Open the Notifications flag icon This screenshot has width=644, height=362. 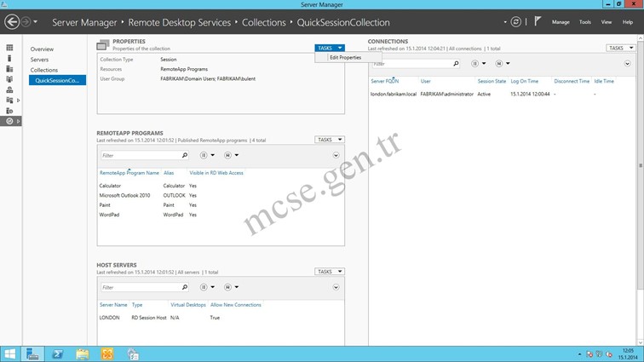point(538,21)
